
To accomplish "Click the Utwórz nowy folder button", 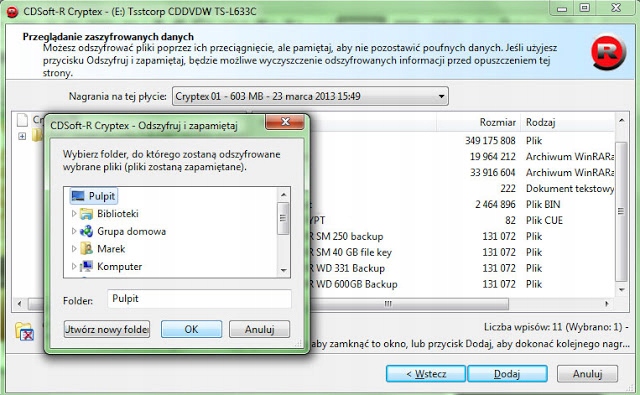I will point(107,329).
